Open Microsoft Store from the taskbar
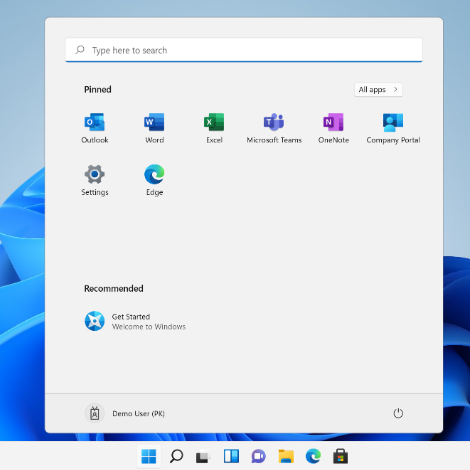This screenshot has height=470, width=470. click(340, 456)
